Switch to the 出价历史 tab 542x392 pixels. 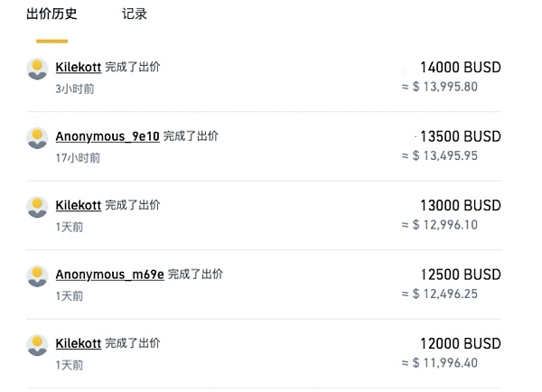[x=51, y=14]
